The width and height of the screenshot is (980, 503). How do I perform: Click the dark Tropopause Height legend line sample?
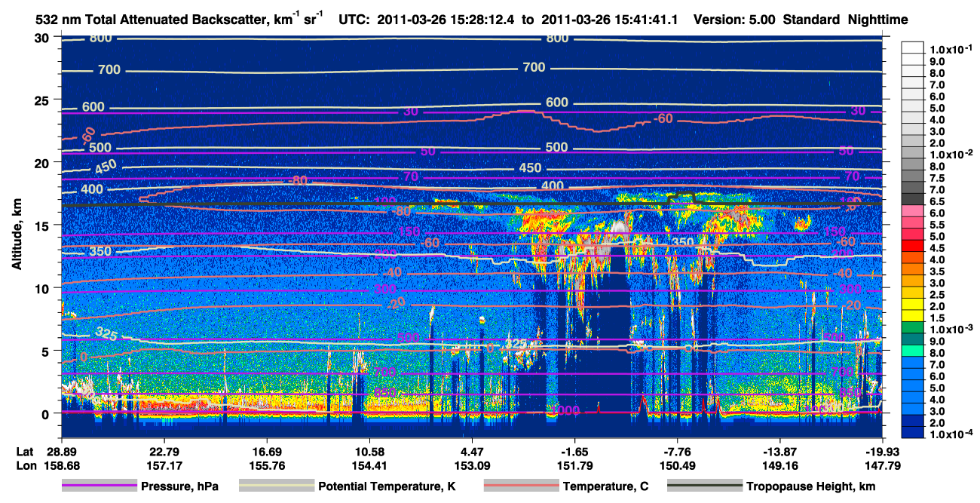coord(703,486)
